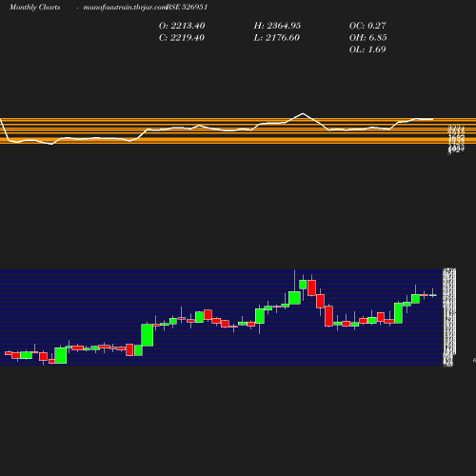Click the "Monthly Charts" title text
The width and height of the screenshot is (476, 476).
point(35,8)
